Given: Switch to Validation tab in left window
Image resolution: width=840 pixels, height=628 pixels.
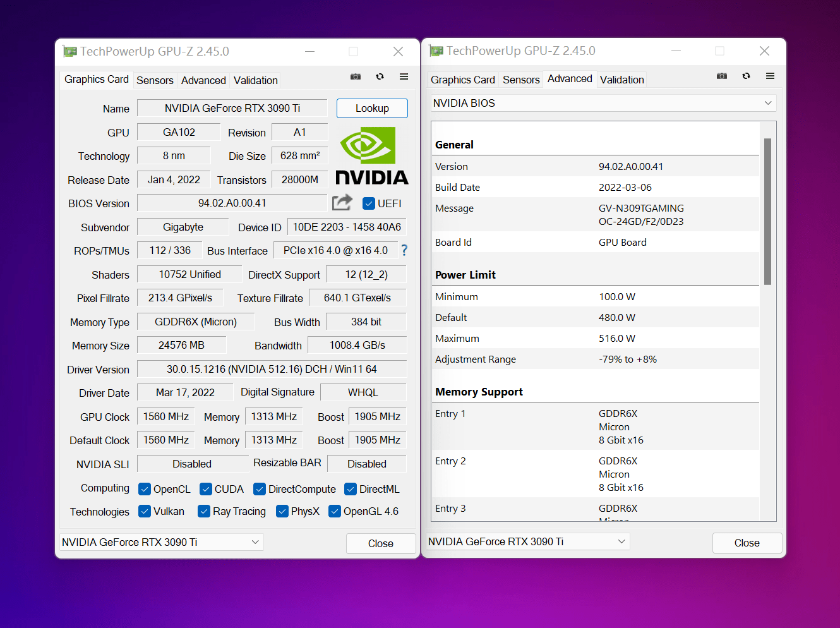Looking at the screenshot, I should [256, 80].
